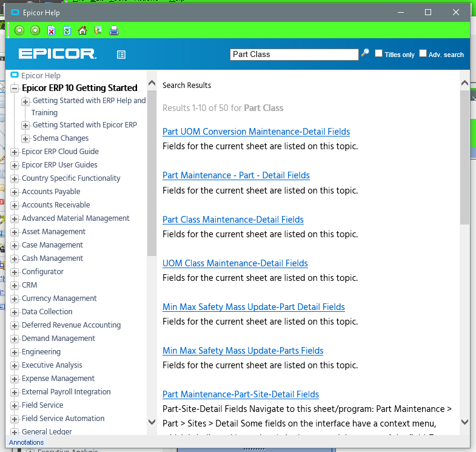The height and width of the screenshot is (452, 476).
Task: Open Min Max Safety Mass Update-Parts Fields
Action: point(243,351)
